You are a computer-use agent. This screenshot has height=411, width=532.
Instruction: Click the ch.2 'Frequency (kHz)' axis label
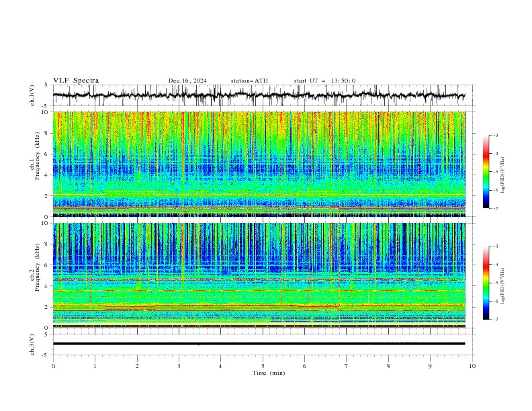37,267
